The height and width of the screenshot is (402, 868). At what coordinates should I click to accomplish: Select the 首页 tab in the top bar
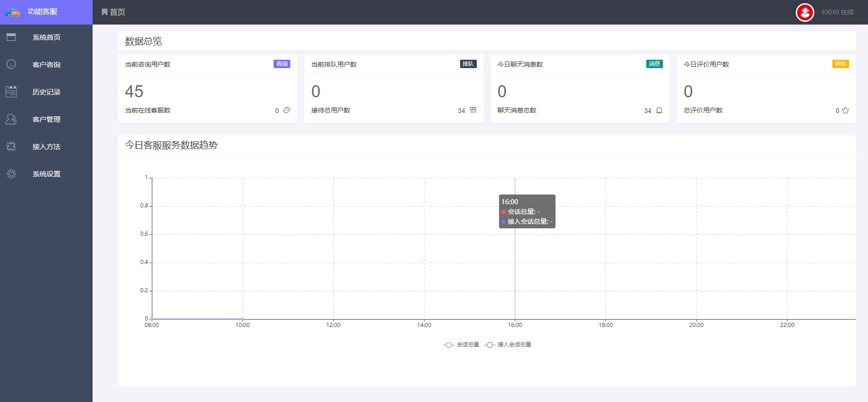[113, 12]
